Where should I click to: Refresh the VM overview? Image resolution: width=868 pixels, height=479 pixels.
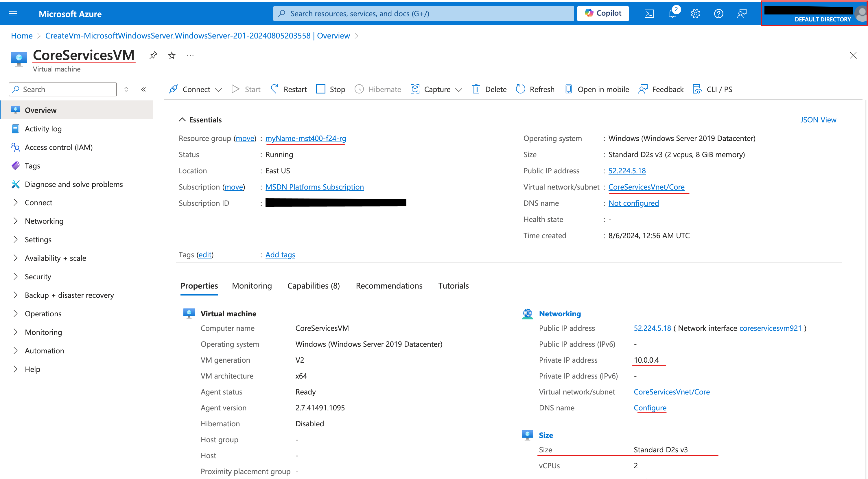coord(535,89)
